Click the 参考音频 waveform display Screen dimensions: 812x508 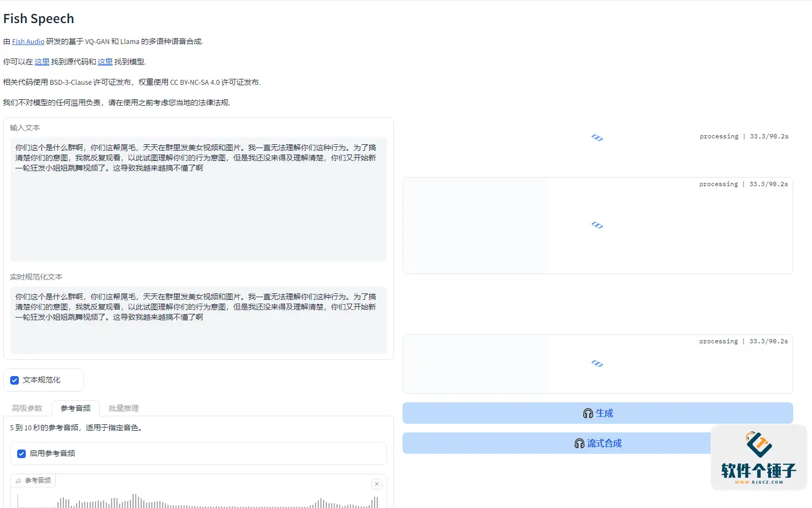198,500
